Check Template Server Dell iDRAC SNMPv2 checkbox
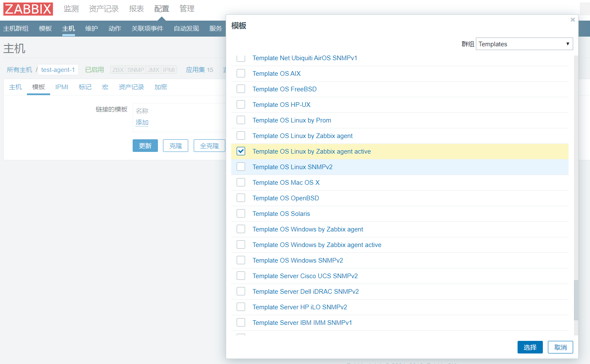The image size is (590, 364). click(241, 291)
